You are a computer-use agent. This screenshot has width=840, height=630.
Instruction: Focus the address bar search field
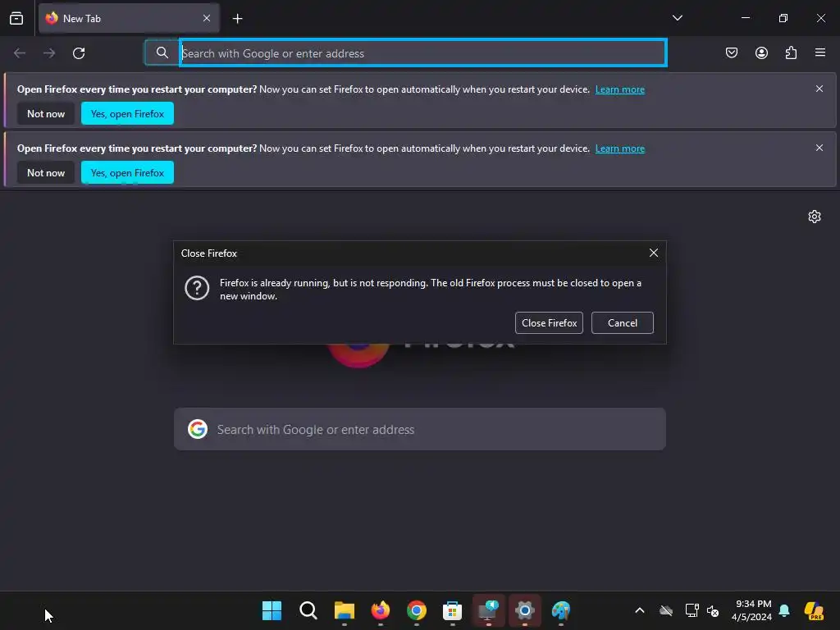423,53
